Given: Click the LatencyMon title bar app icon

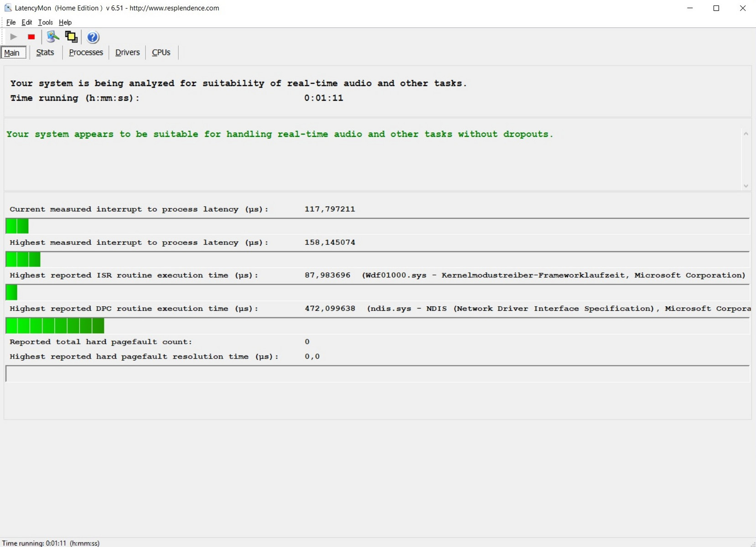Looking at the screenshot, I should [8, 8].
